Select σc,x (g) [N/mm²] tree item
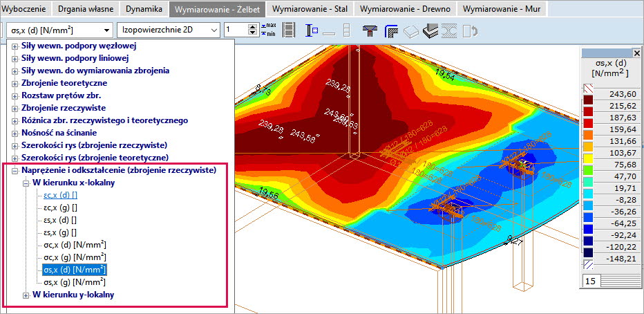The height and width of the screenshot is (314, 644). [75, 257]
